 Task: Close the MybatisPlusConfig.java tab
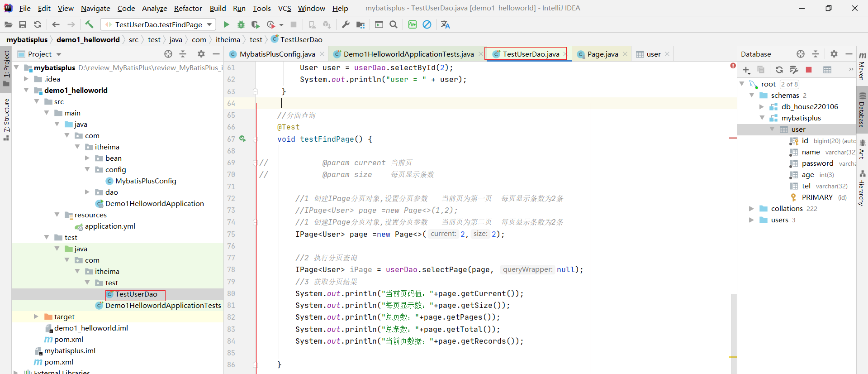(322, 54)
